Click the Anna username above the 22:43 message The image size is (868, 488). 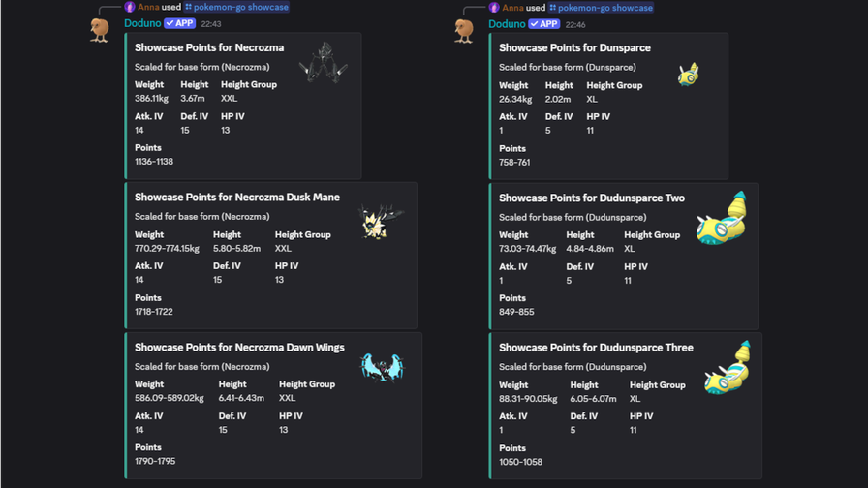148,7
